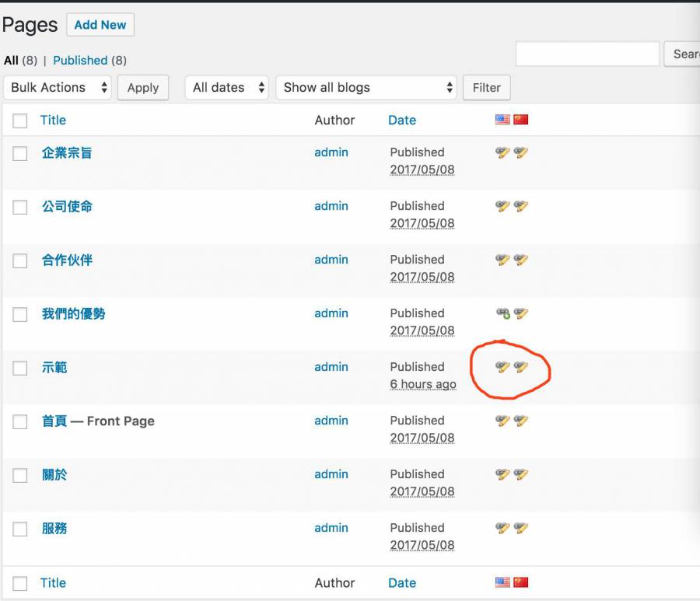The height and width of the screenshot is (601, 700).
Task: Click second edit pencil icon for 示範
Action: click(521, 367)
